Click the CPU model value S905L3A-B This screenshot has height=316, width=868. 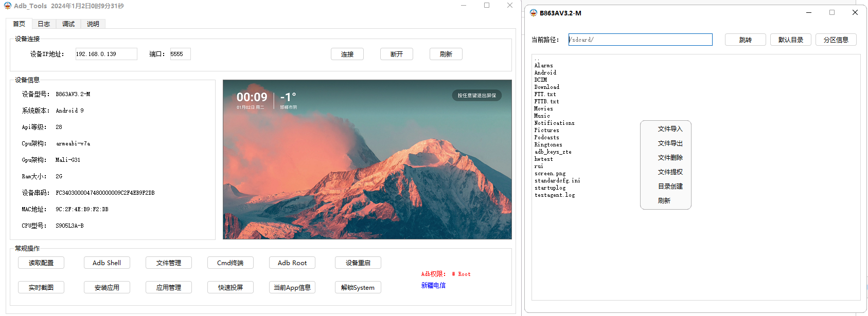pos(69,226)
